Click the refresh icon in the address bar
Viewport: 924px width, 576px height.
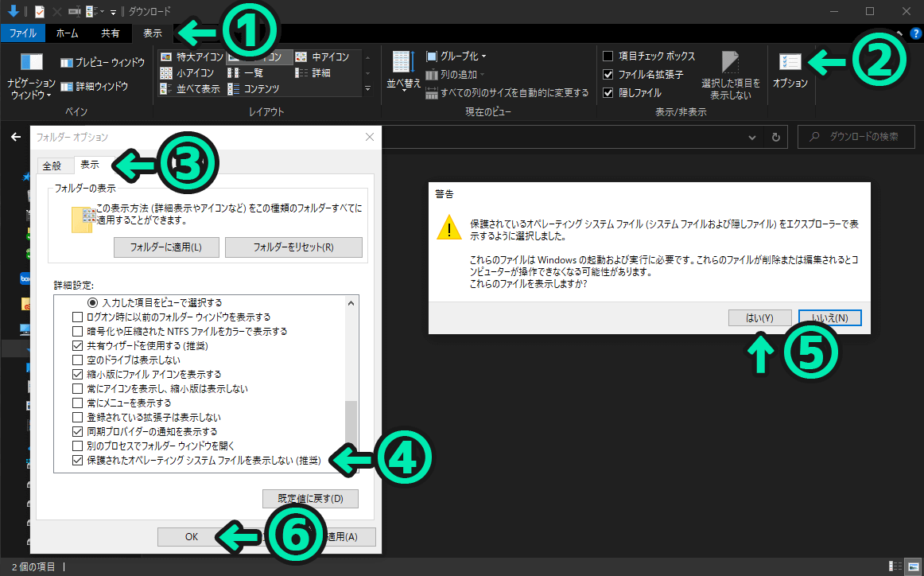[x=775, y=136]
